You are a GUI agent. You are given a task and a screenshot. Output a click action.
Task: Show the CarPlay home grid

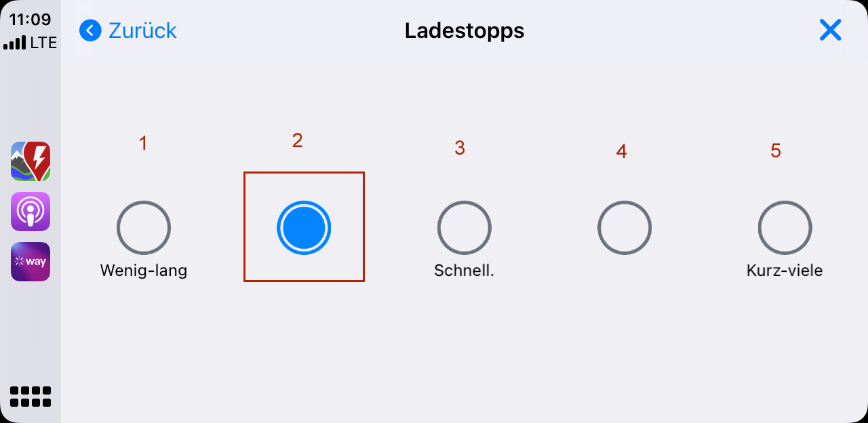coord(31,397)
